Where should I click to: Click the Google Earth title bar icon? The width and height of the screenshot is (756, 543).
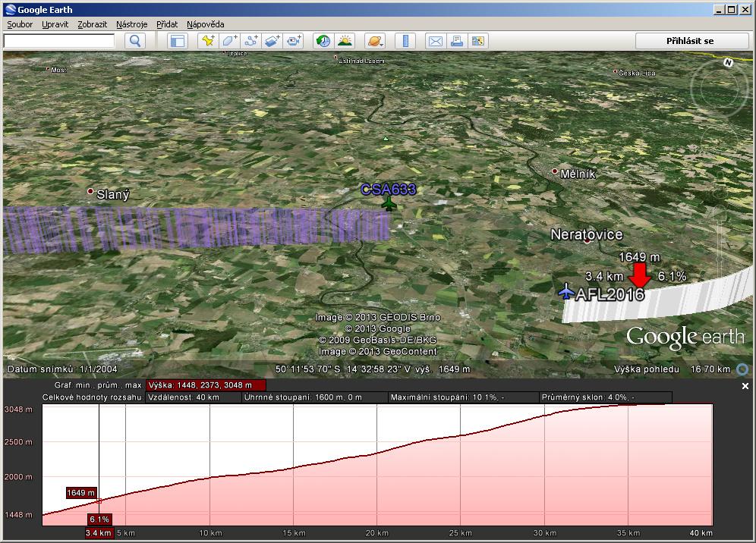tap(11, 10)
